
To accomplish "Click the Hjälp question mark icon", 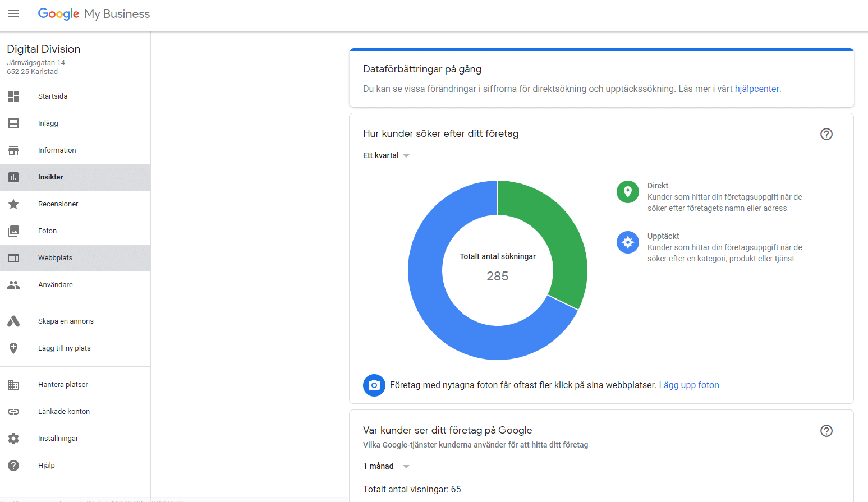I will 13,466.
